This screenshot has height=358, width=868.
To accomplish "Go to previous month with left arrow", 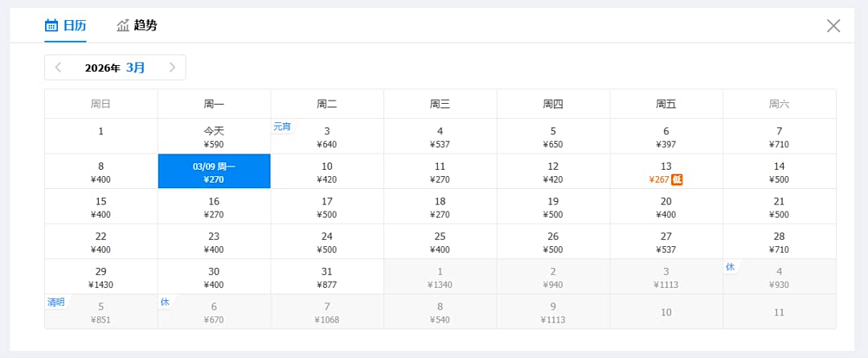I will coord(58,68).
